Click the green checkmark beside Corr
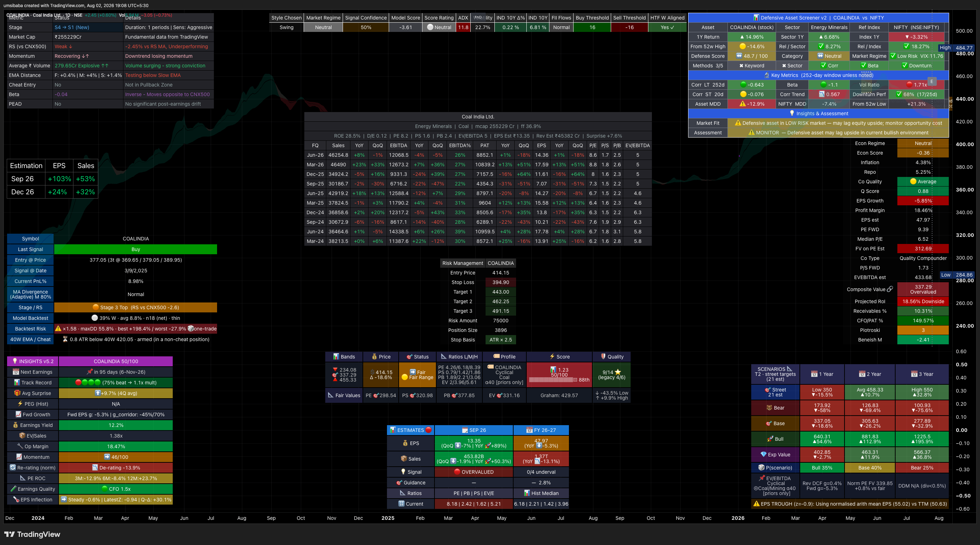Image resolution: width=980 pixels, height=545 pixels. pyautogui.click(x=823, y=65)
